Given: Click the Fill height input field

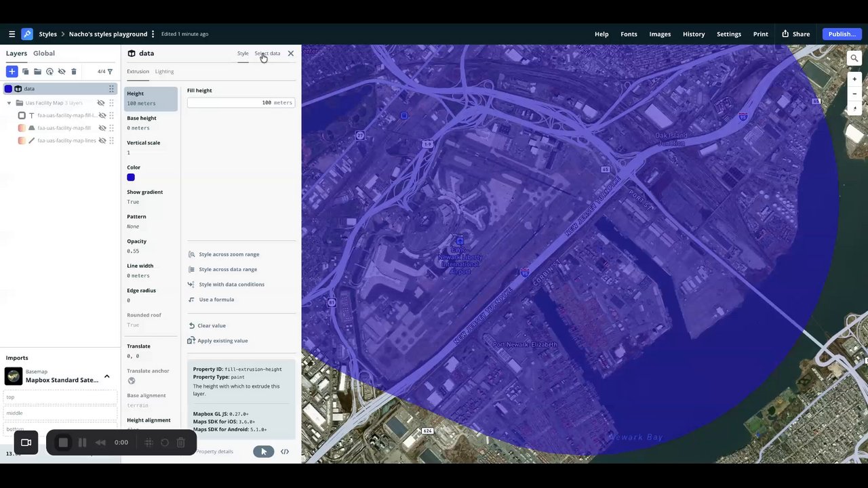Looking at the screenshot, I should (241, 102).
